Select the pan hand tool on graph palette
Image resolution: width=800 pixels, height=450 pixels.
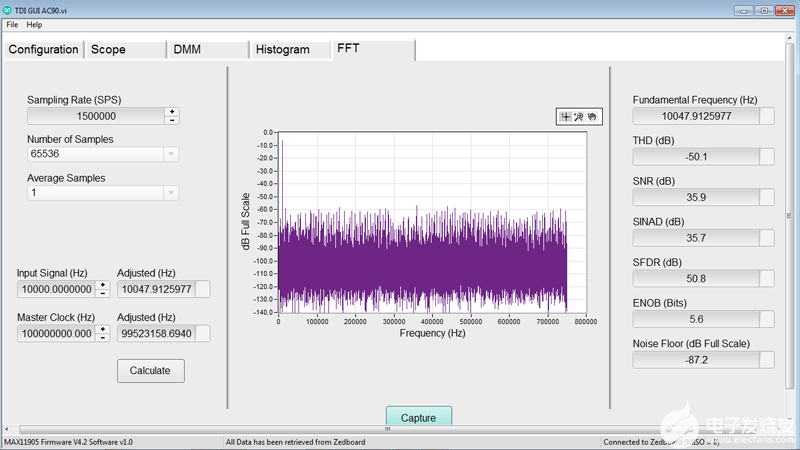click(x=591, y=117)
